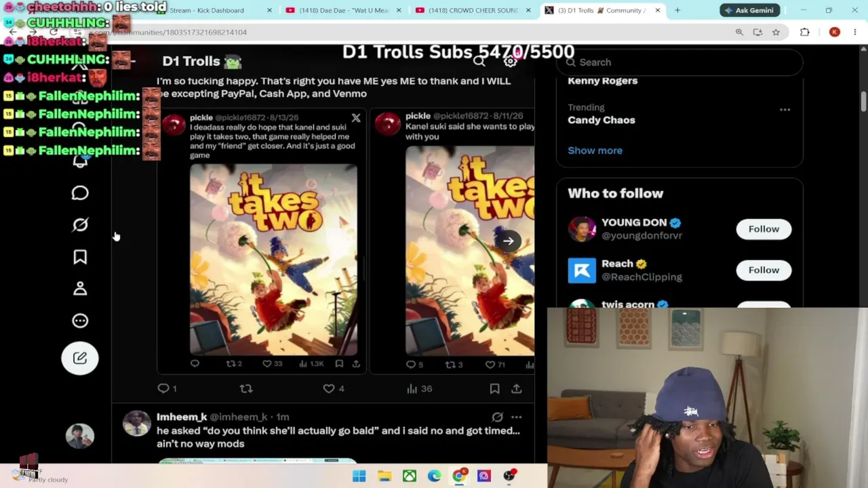The height and width of the screenshot is (488, 868).
Task: Open the More options circle in sidebar
Action: click(x=80, y=321)
